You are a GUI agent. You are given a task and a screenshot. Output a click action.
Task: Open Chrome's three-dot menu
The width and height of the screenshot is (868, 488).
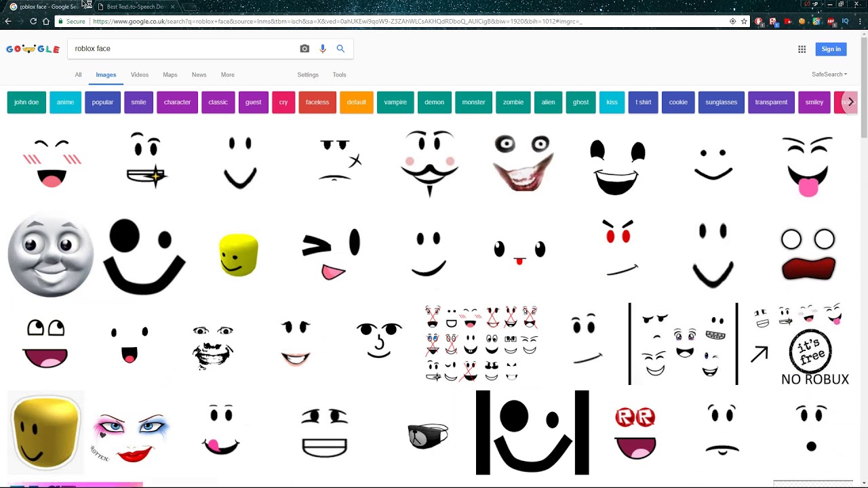click(x=860, y=21)
